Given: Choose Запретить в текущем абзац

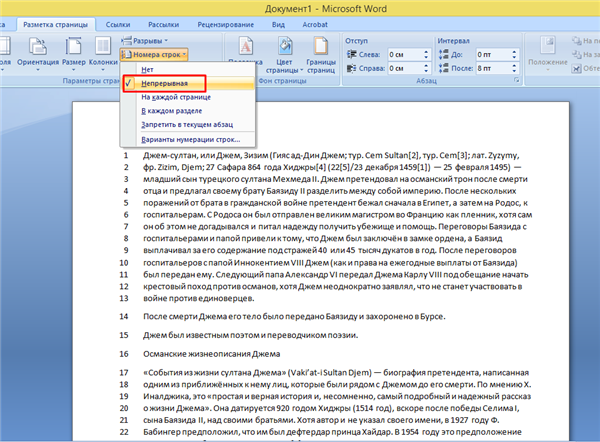Looking at the screenshot, I should pos(188,125).
